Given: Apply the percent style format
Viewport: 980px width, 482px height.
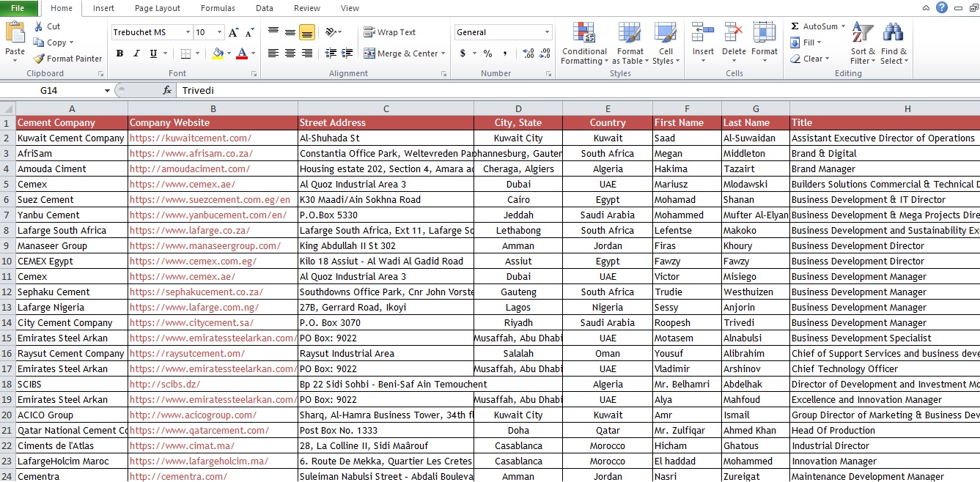Looking at the screenshot, I should (487, 53).
